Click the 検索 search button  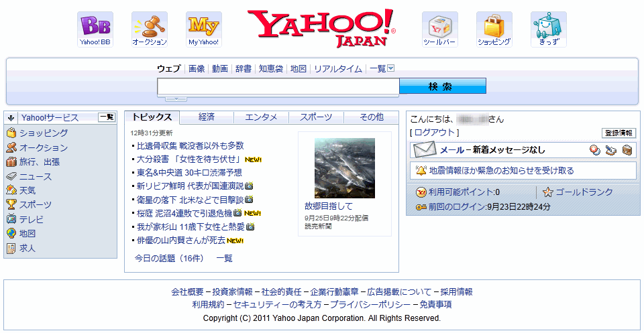443,86
